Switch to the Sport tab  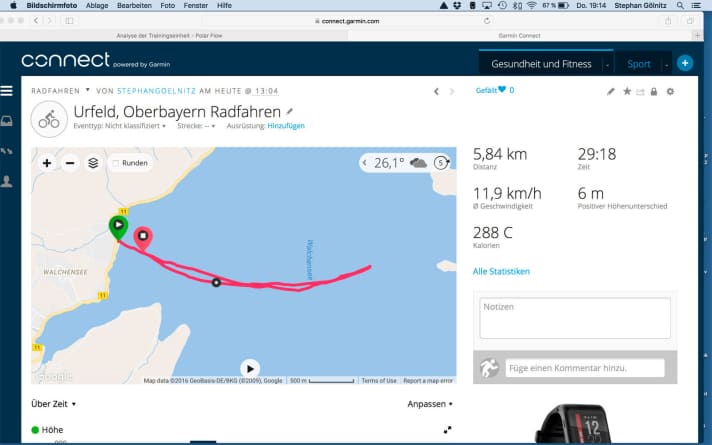click(638, 64)
